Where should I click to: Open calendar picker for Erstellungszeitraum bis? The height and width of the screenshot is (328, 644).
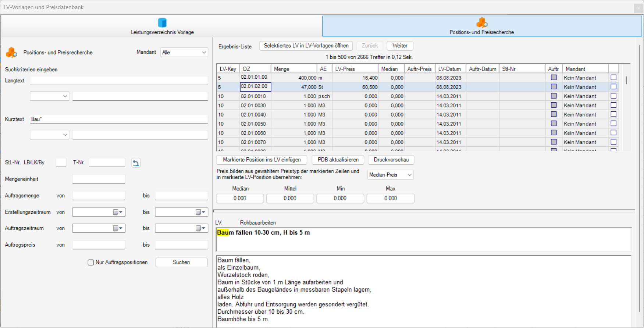pos(200,212)
